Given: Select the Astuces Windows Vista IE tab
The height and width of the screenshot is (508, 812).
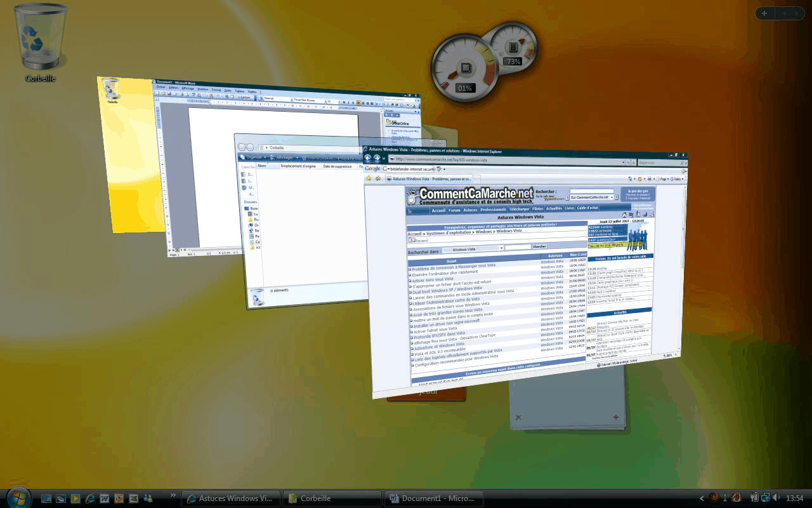Looking at the screenshot, I should (x=429, y=180).
